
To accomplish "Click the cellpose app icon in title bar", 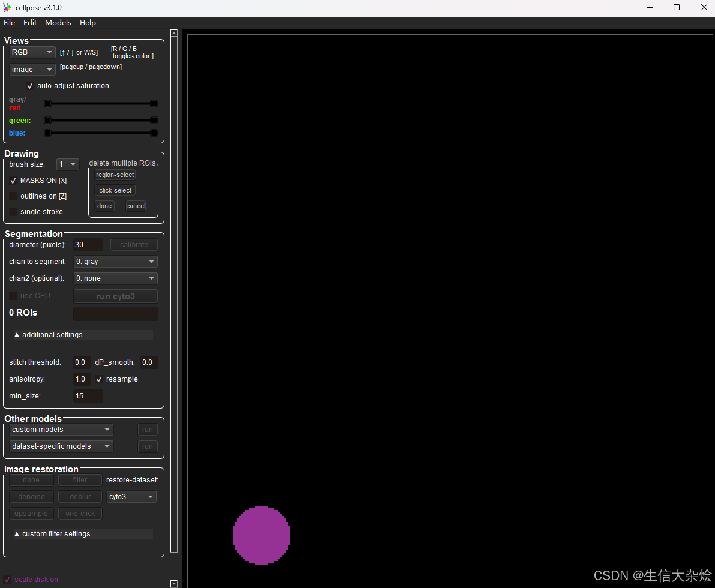I will (7, 8).
